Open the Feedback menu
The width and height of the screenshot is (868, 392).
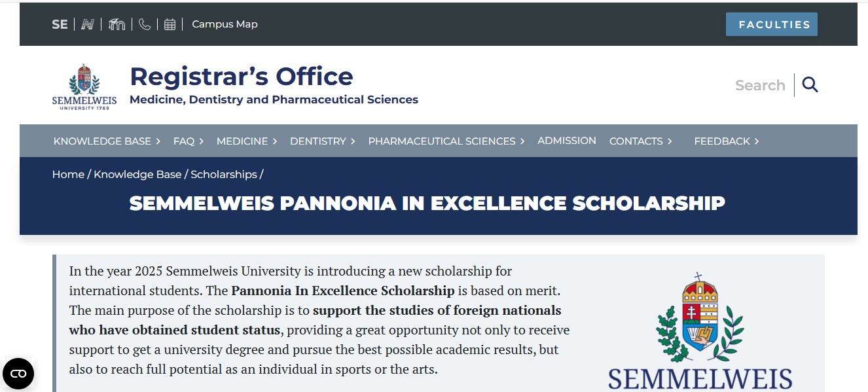pos(727,141)
